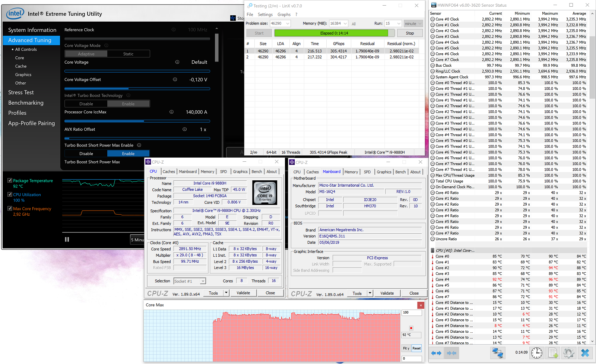Click Validate in the left CPU-Z window

tap(243, 293)
